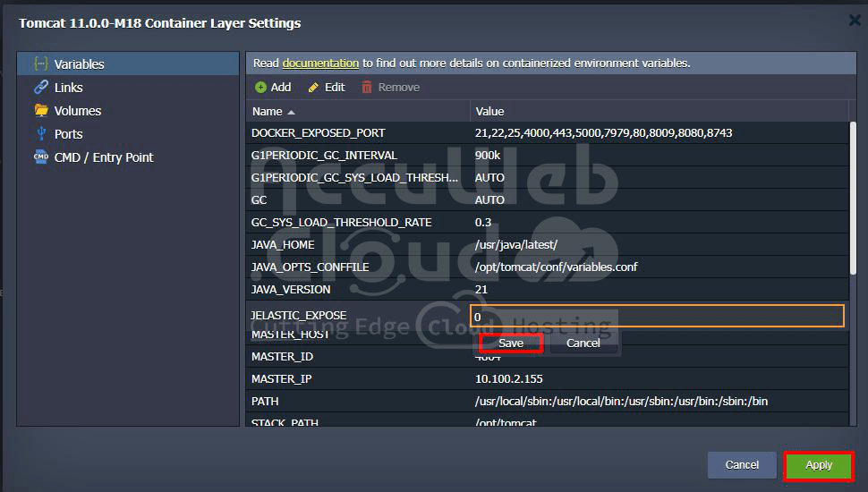
Task: Select the G1PERIODIC_GC_INTERVAL row
Action: tap(548, 155)
